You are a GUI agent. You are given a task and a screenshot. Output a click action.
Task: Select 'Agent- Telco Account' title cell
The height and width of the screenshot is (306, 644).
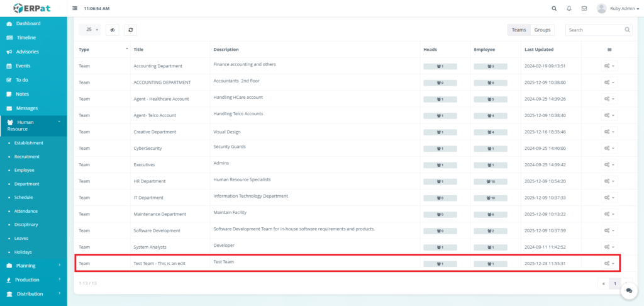pos(155,115)
